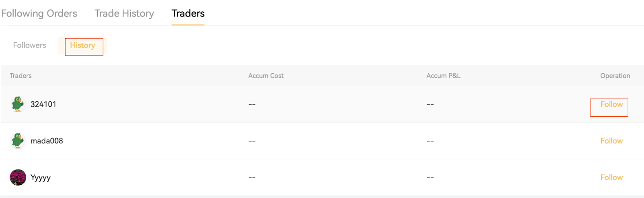Select the Traders tab
The width and height of the screenshot is (644, 198).
coord(188,13)
